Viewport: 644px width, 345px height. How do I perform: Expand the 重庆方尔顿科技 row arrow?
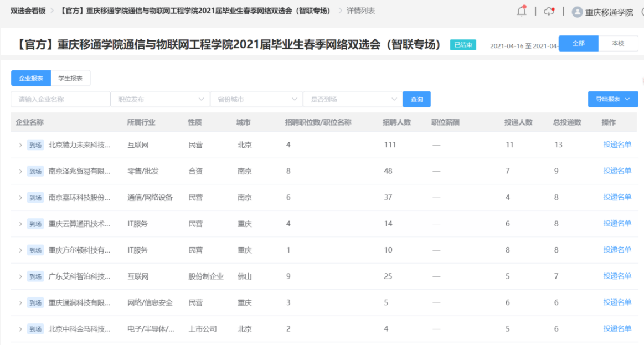tap(20, 250)
